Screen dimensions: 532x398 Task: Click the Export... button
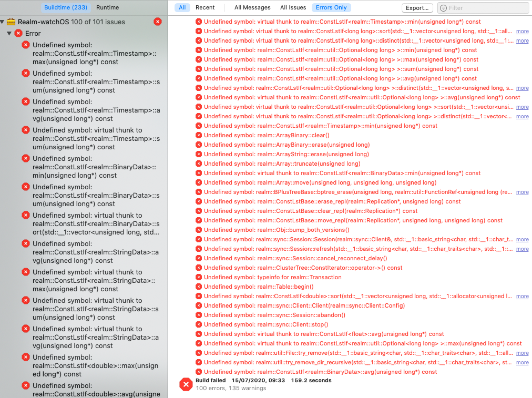417,8
